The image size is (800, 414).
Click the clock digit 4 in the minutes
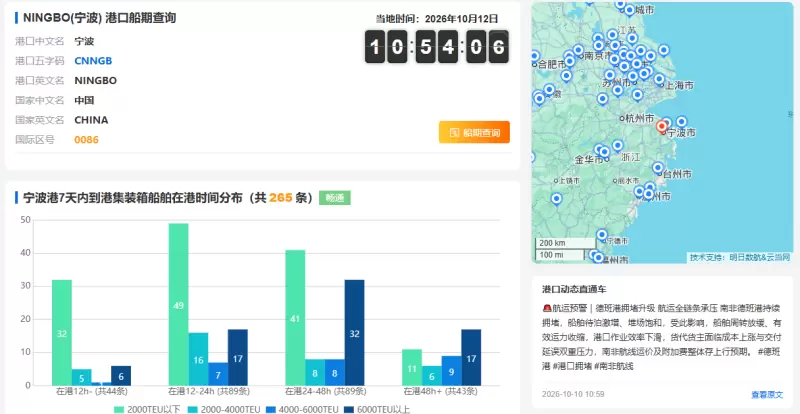pyautogui.click(x=448, y=47)
